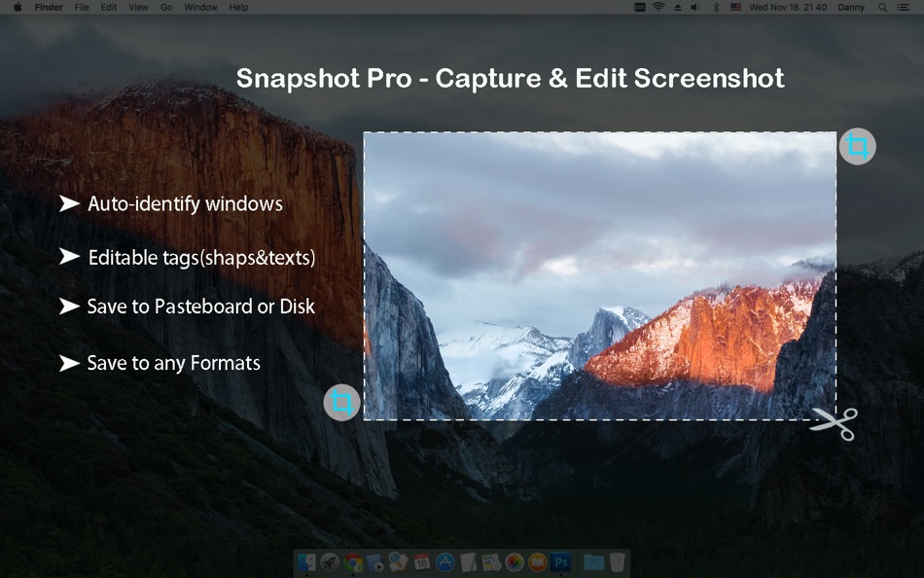Open iBooks from the Dock
The height and width of the screenshot is (578, 924).
coord(538,562)
